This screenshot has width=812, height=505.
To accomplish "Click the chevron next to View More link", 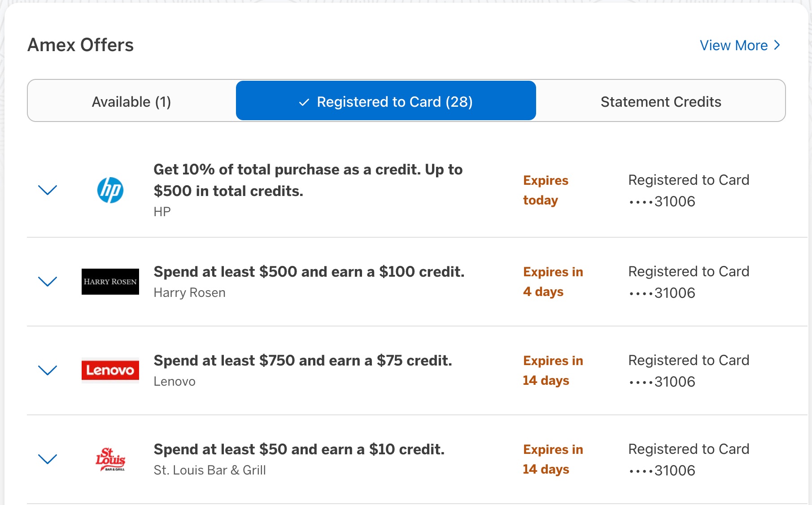I will coord(777,45).
